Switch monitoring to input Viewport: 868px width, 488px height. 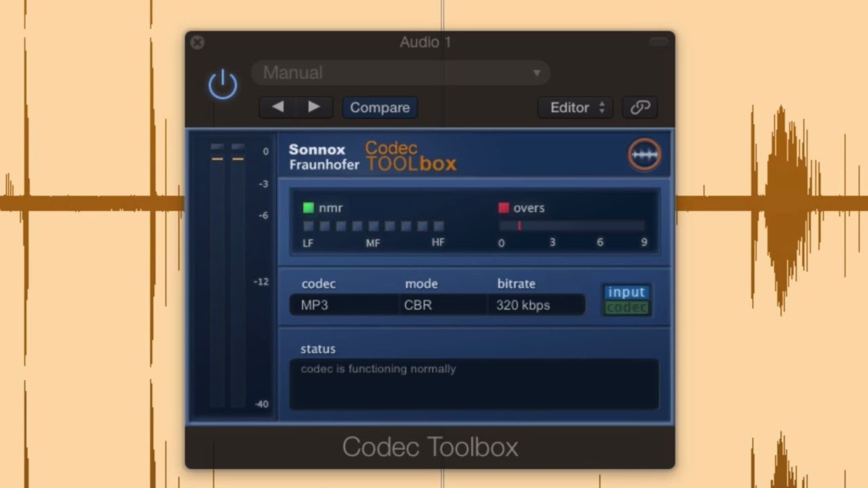point(627,292)
